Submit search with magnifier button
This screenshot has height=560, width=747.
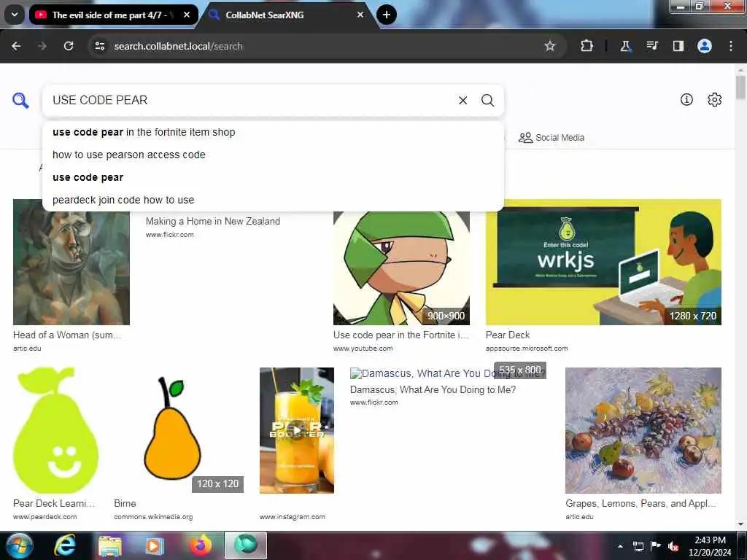[x=487, y=100]
